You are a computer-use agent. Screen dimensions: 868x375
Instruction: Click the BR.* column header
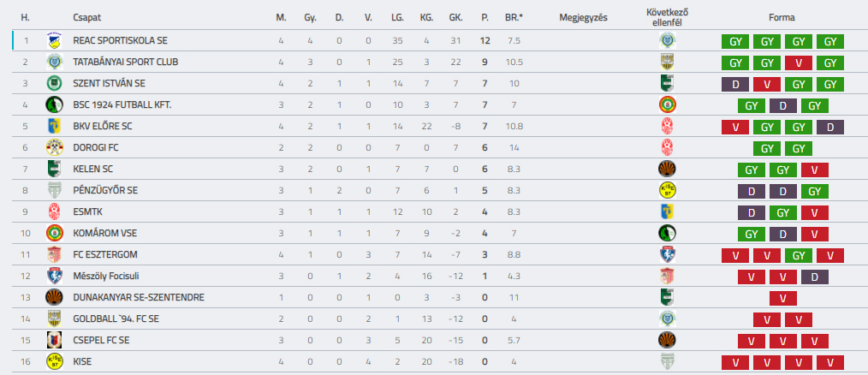click(x=514, y=18)
